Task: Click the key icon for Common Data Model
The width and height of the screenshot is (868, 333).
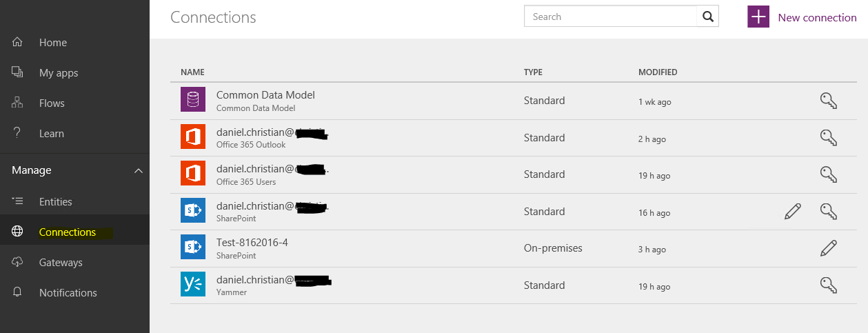Action: [x=829, y=101]
